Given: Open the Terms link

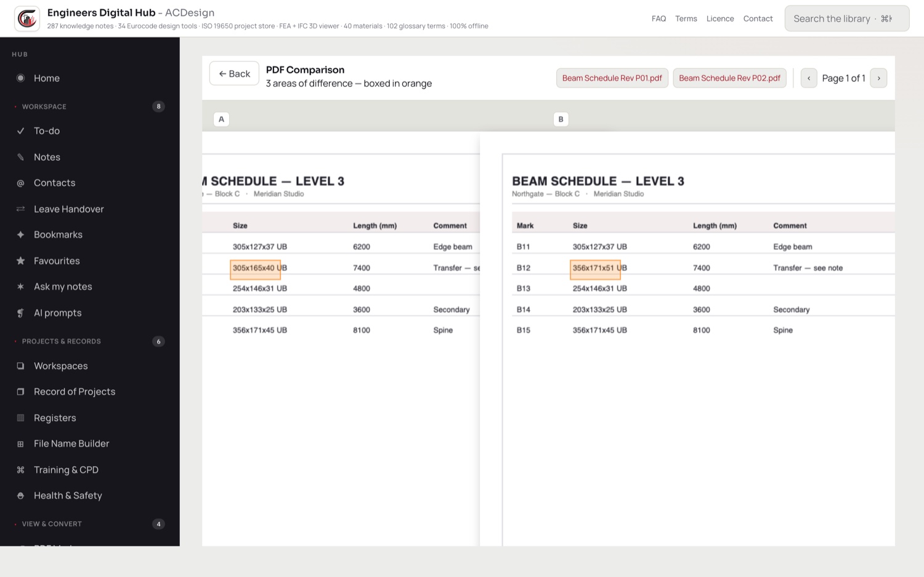Looking at the screenshot, I should tap(686, 18).
